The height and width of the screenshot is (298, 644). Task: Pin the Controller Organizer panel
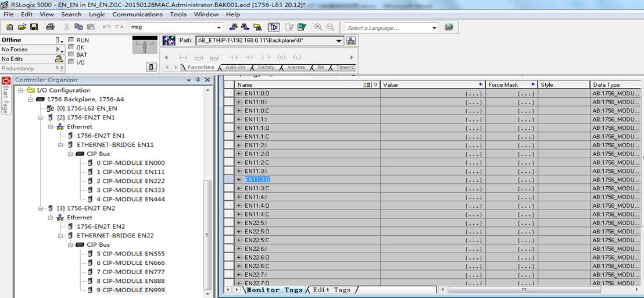198,80
